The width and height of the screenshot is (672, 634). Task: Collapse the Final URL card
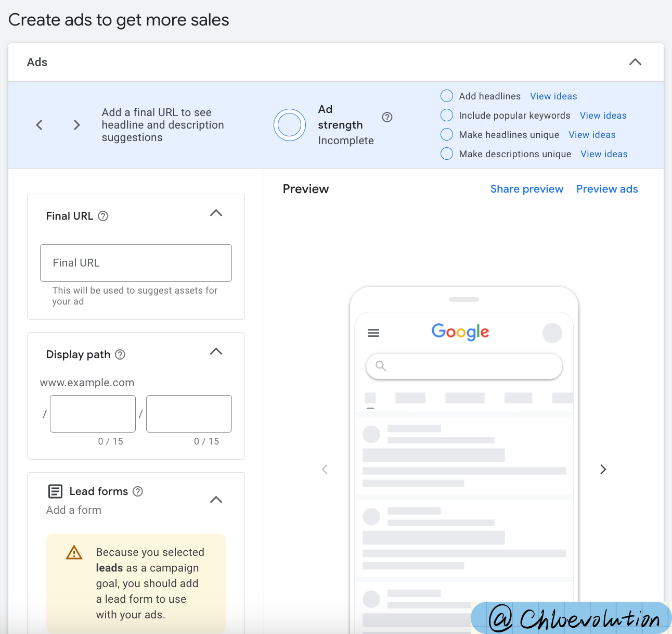click(x=216, y=213)
